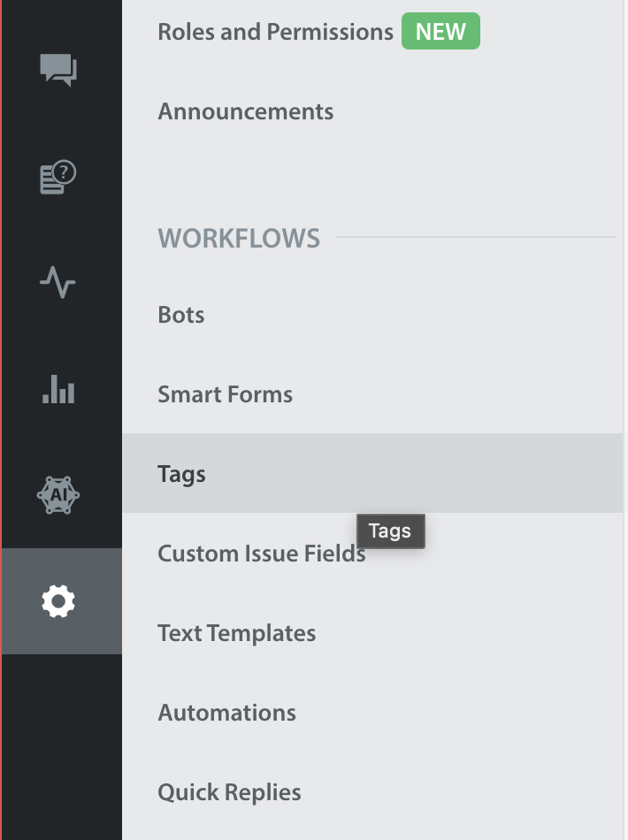Open the analytics bar chart icon
Viewport: 628px width, 840px height.
click(58, 389)
